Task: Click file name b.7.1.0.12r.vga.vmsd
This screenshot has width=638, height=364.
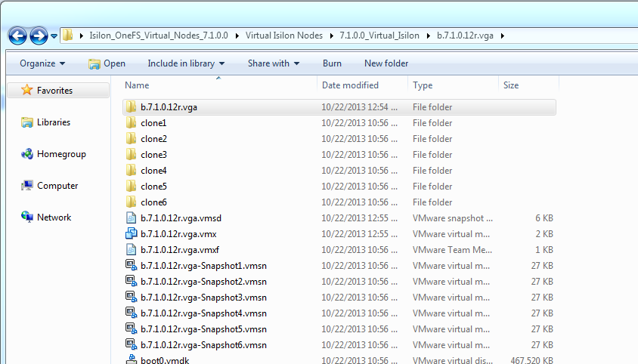Action: tap(181, 218)
